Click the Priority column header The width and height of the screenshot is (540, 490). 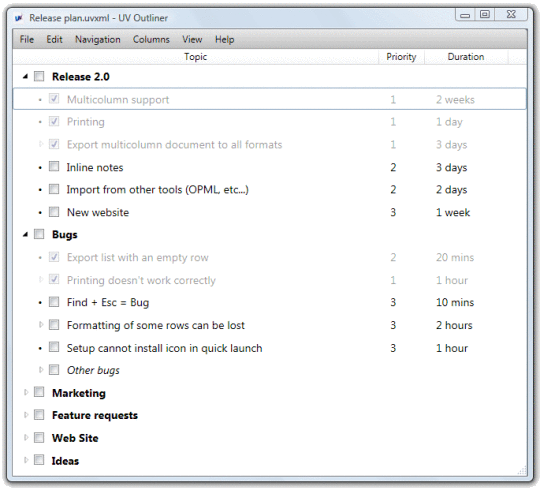pyautogui.click(x=401, y=57)
